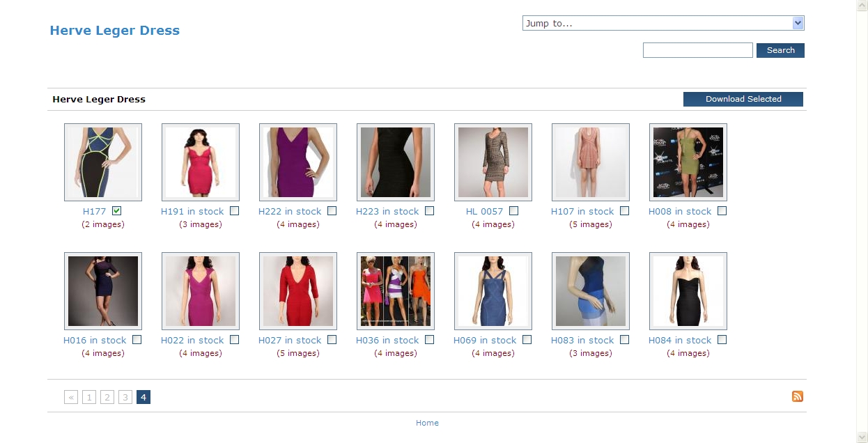Click the Search button

tap(780, 50)
